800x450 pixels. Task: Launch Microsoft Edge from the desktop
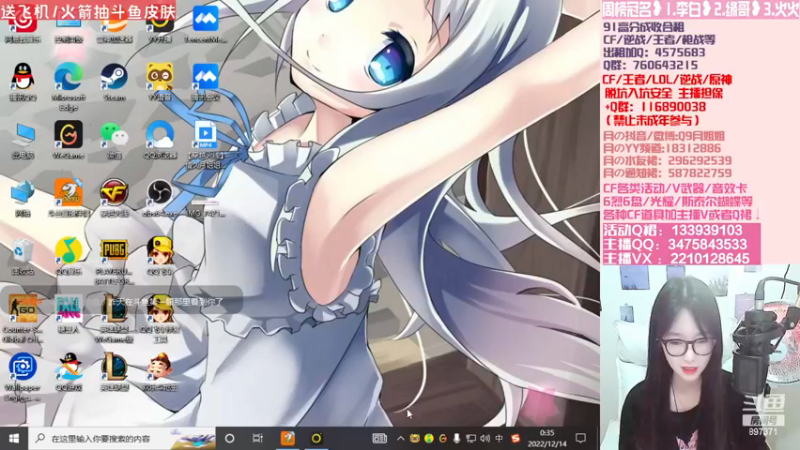[x=68, y=77]
